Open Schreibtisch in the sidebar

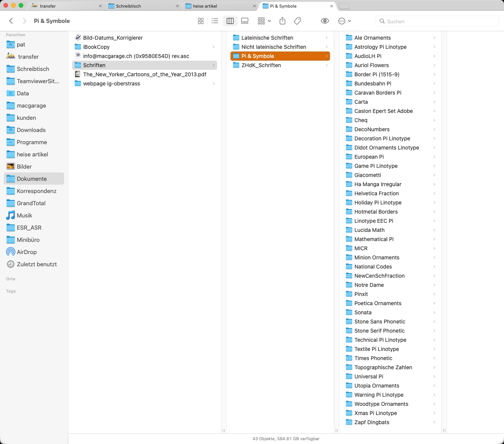click(34, 69)
